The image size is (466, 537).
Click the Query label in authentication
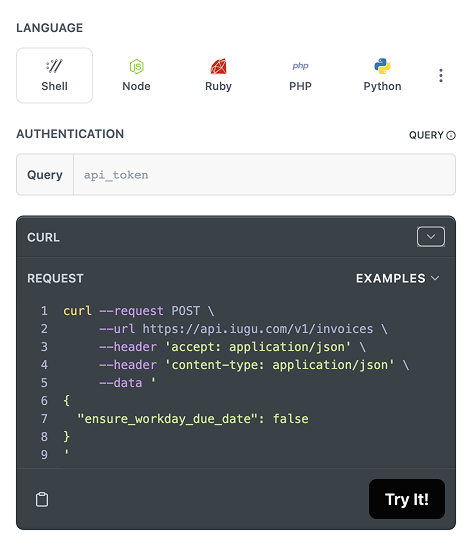click(45, 175)
